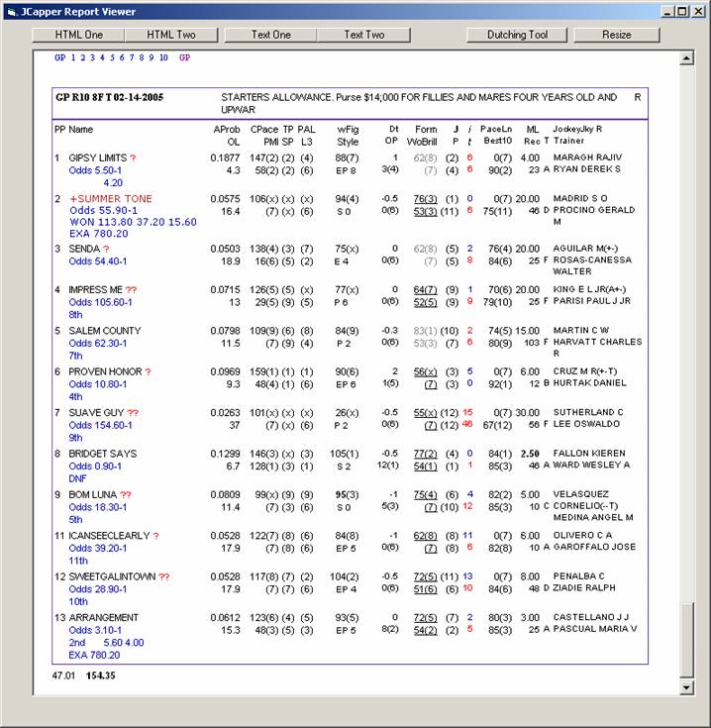This screenshot has height=728, width=711.
Task: Click jockey name FALLON KIEREN
Action: point(589,454)
